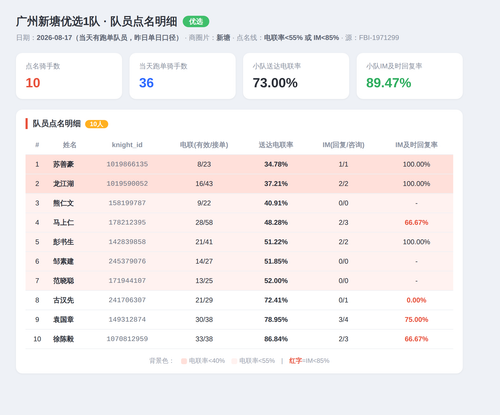Click the 78.95% call rate cell
The width and height of the screenshot is (500, 415).
(276, 319)
